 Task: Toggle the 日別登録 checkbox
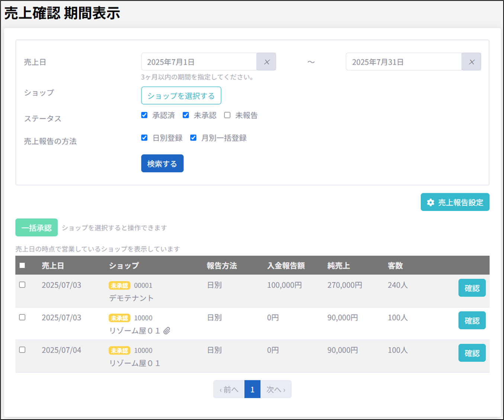(144, 138)
